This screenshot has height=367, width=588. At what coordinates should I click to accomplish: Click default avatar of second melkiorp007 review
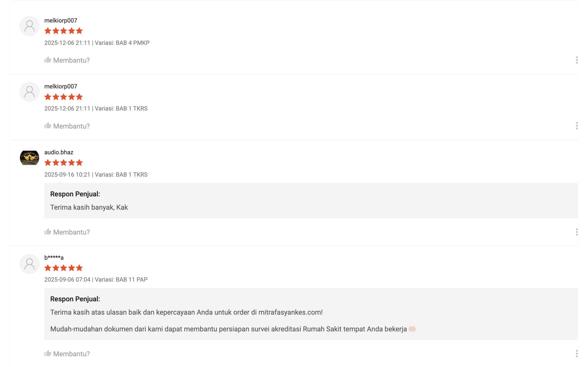coord(29,92)
